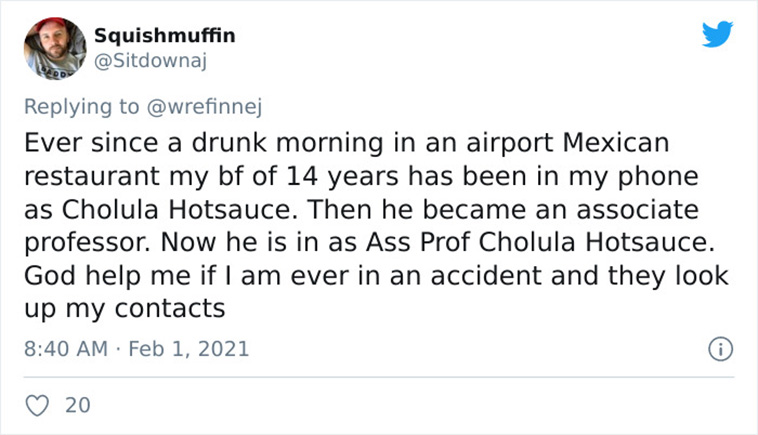Click the opening words 'Ever since'
Image resolution: width=758 pixels, height=435 pixels.
[x=91, y=143]
